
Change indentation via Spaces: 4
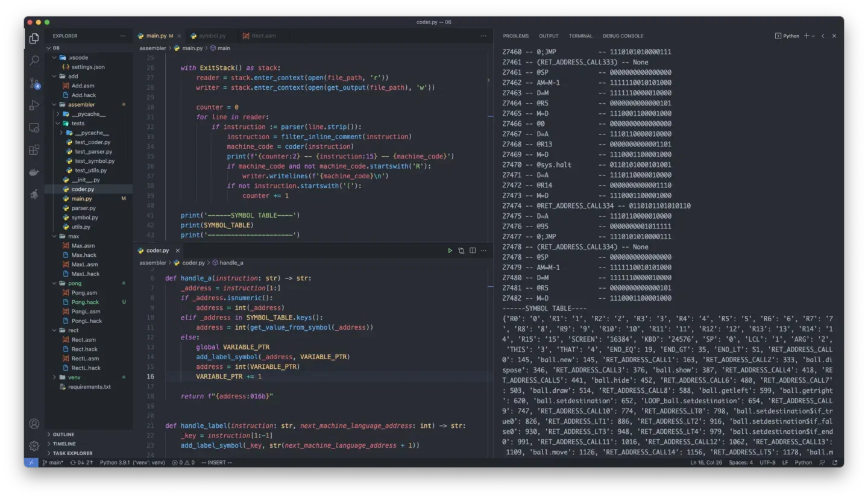[x=741, y=463]
